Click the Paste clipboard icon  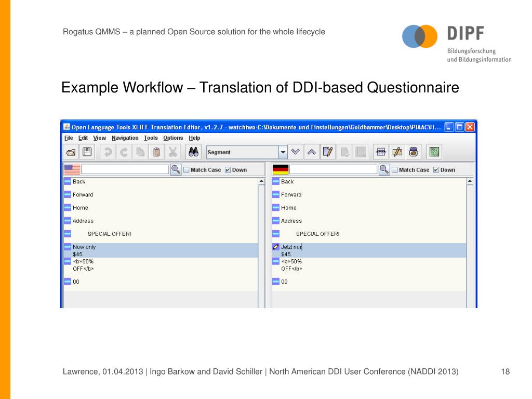point(156,152)
